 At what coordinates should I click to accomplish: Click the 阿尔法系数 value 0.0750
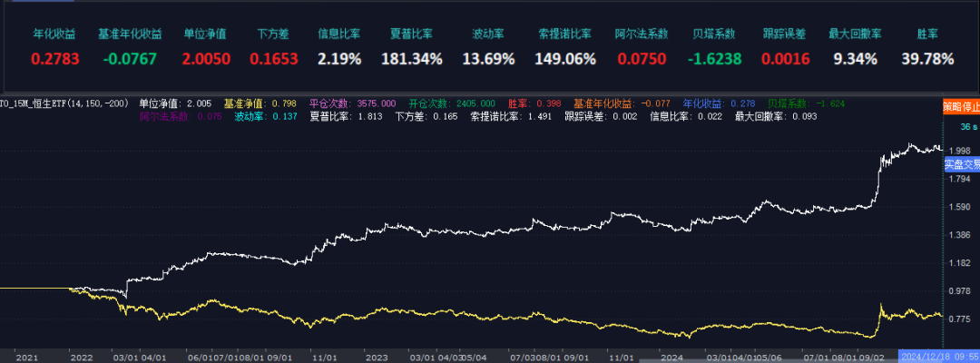point(642,59)
